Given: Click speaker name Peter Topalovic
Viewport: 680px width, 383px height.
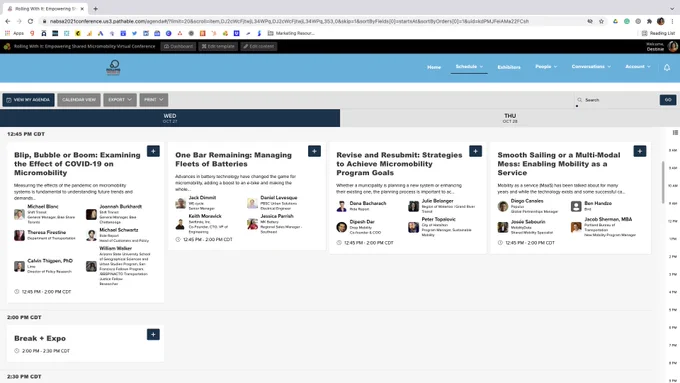Looking at the screenshot, I should click(438, 219).
